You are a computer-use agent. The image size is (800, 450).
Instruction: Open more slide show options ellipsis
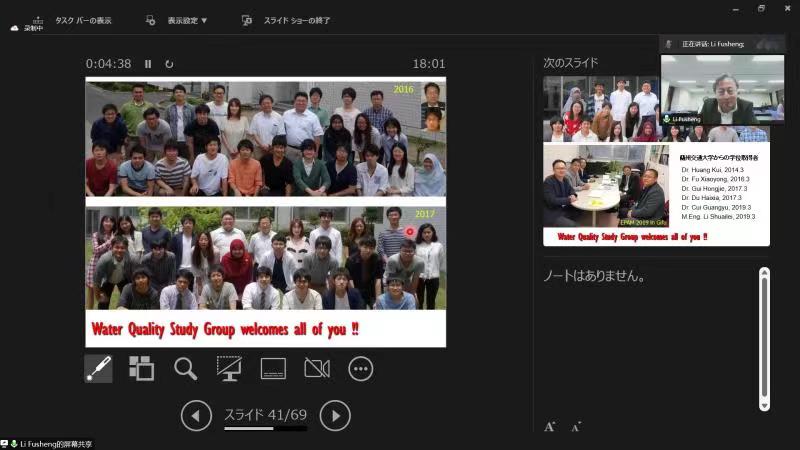361,368
